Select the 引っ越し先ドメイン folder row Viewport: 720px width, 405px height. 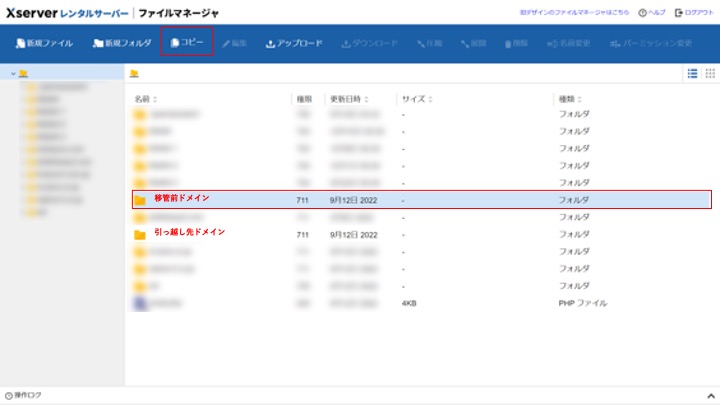point(422,234)
